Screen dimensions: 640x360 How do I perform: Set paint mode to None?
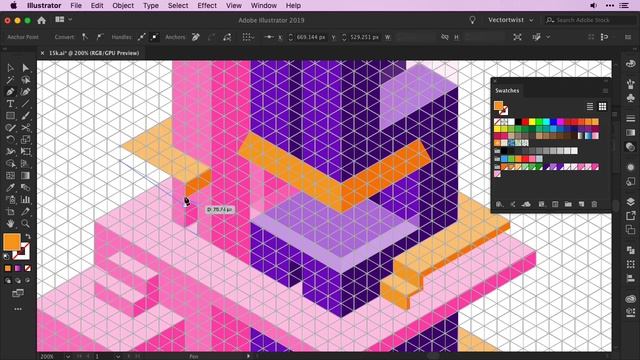(x=28, y=268)
